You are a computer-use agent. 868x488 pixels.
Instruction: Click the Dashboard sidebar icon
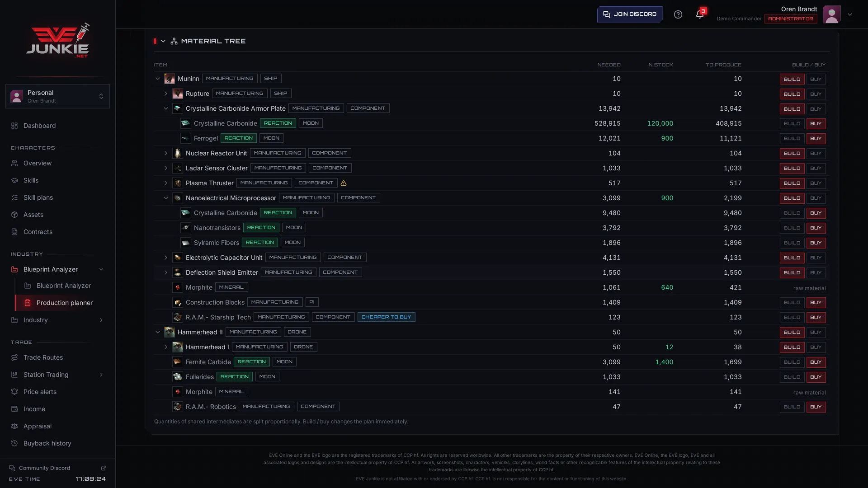pyautogui.click(x=14, y=126)
